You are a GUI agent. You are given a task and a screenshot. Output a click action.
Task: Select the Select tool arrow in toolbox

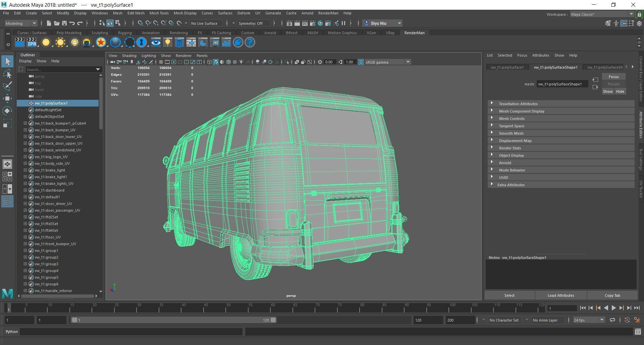8,61
